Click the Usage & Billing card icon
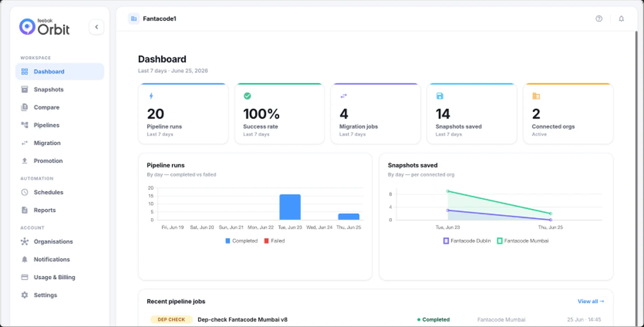This screenshot has width=644, height=327. [x=25, y=277]
